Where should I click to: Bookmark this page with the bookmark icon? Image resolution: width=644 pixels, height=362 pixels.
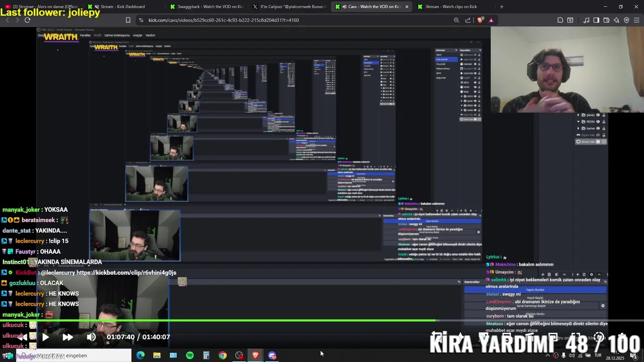pos(128,20)
